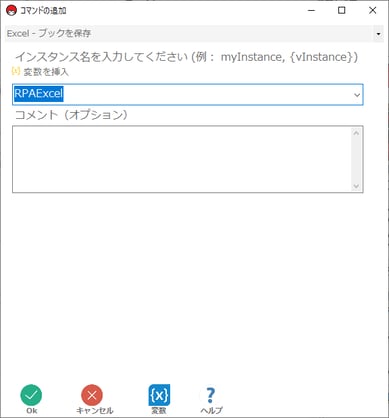Image resolution: width=389 pixels, height=418 pixels.
Task: Click the キャンセル text label
Action: [x=95, y=410]
